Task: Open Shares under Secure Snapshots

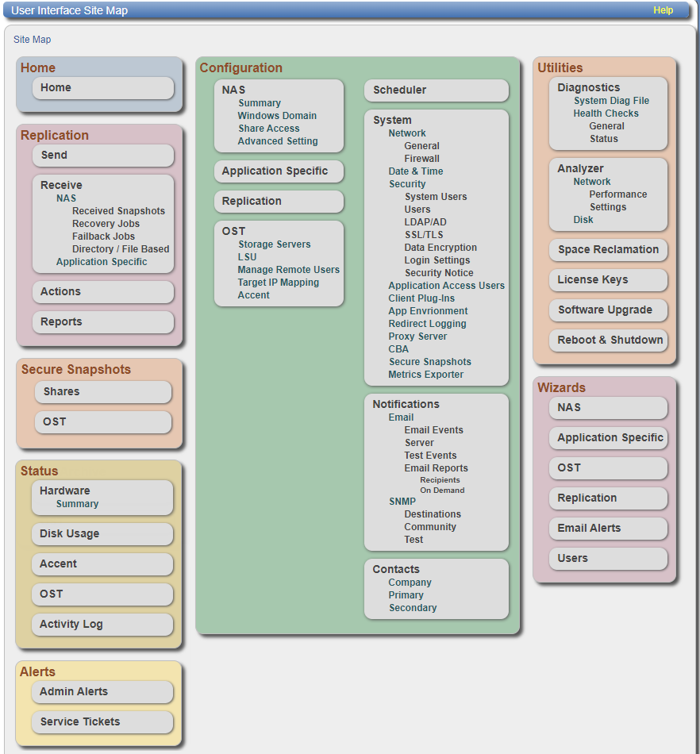Action: point(102,392)
